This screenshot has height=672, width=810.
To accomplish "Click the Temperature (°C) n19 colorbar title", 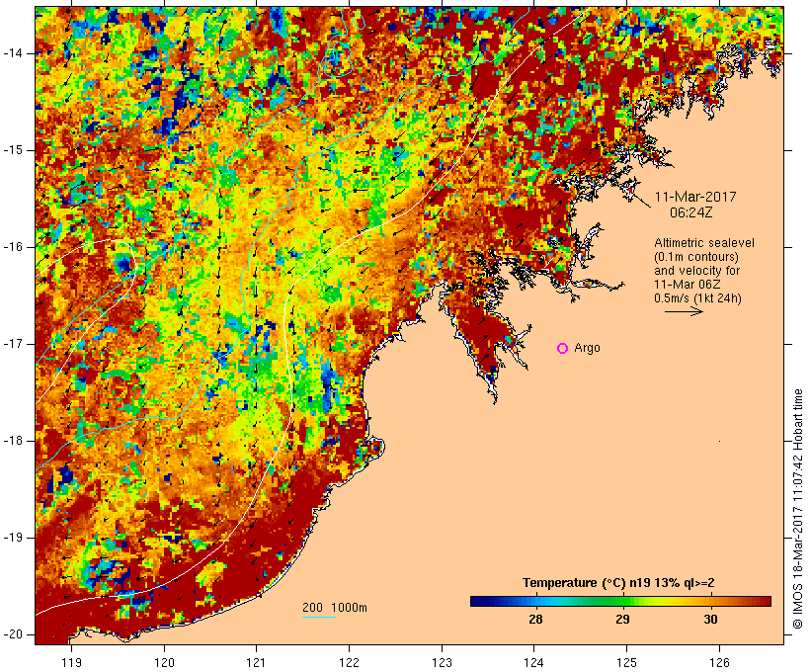I will pyautogui.click(x=618, y=583).
